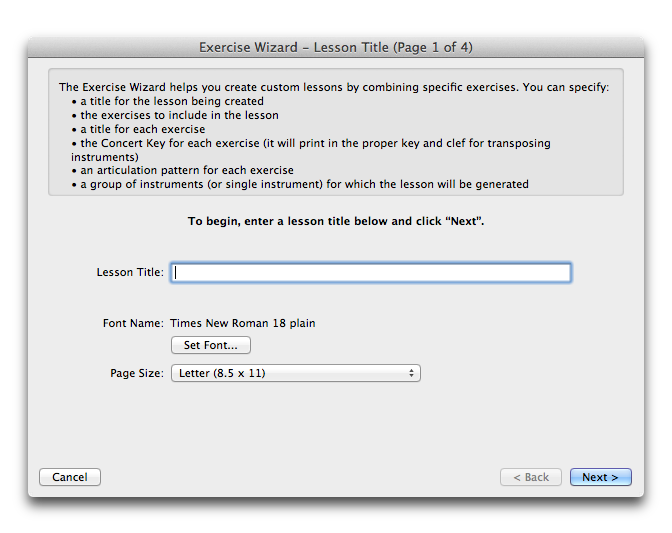
Task: Click inside the Lesson Title text field
Action: (371, 272)
